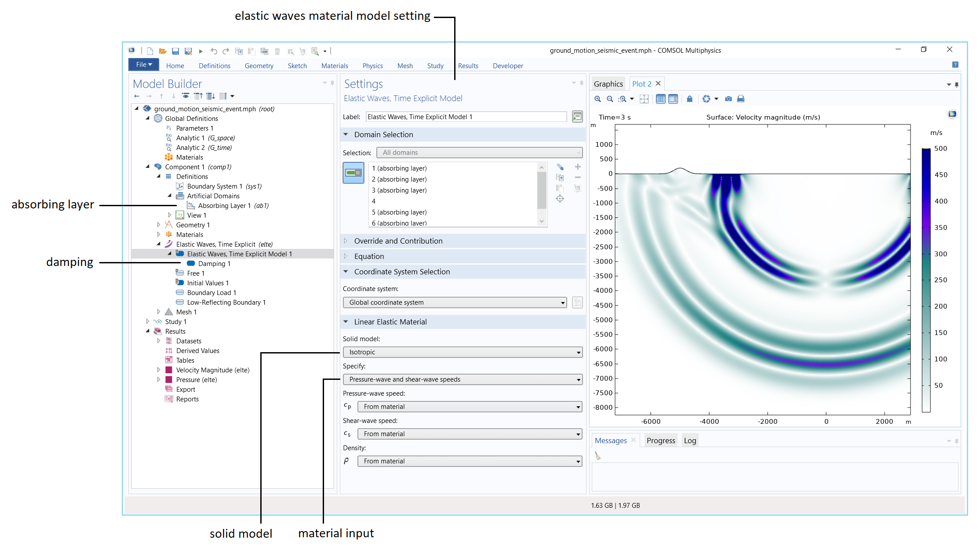Pin the Messages panel
The image size is (980, 550).
[x=957, y=440]
